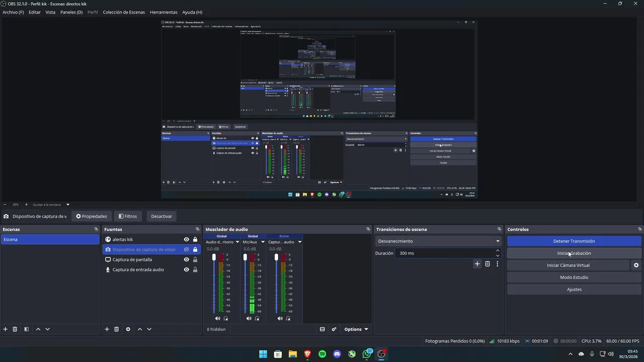Viewport: 644px width, 362px height.
Task: Add a scene transition with plus icon
Action: [x=477, y=264]
